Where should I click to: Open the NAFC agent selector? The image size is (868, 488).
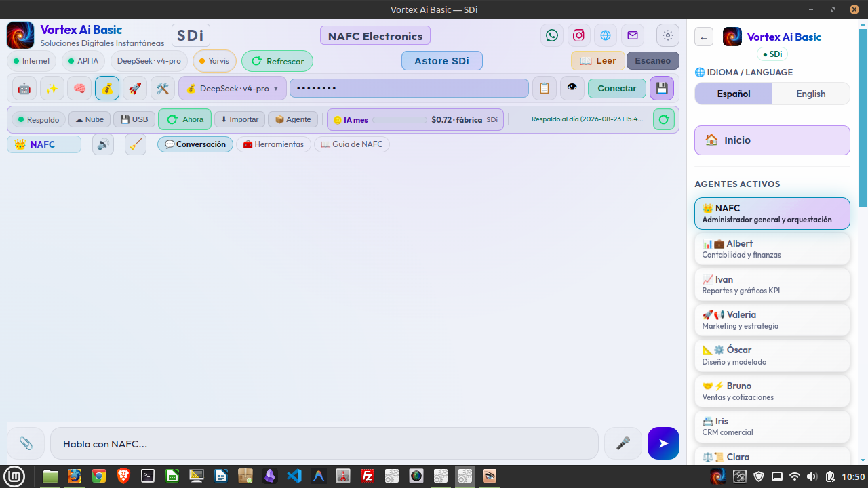44,144
